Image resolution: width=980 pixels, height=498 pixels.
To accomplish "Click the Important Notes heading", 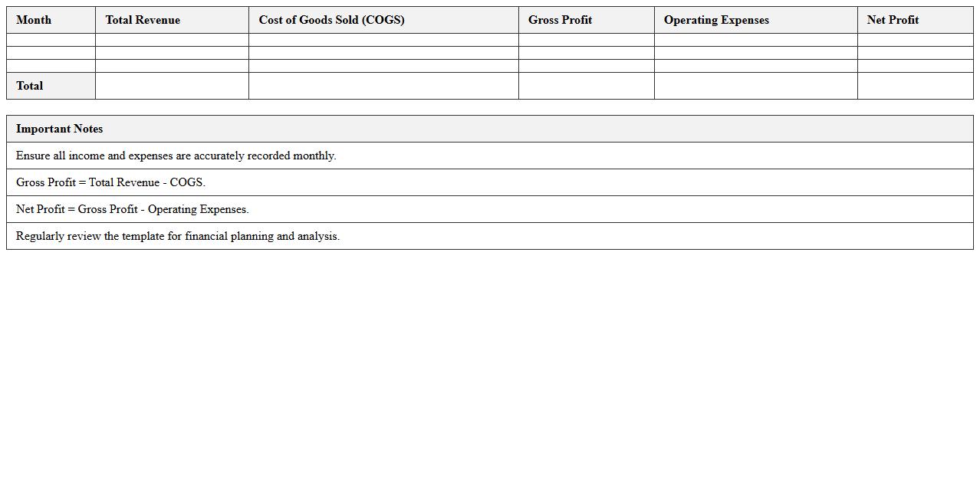I will coord(59,129).
